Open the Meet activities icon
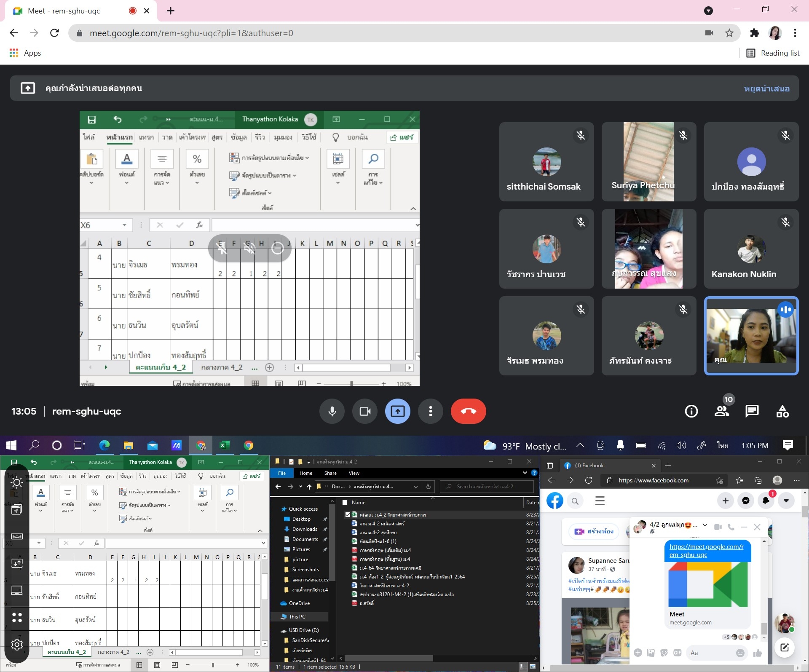Screen dimensions: 809x672 (782, 411)
